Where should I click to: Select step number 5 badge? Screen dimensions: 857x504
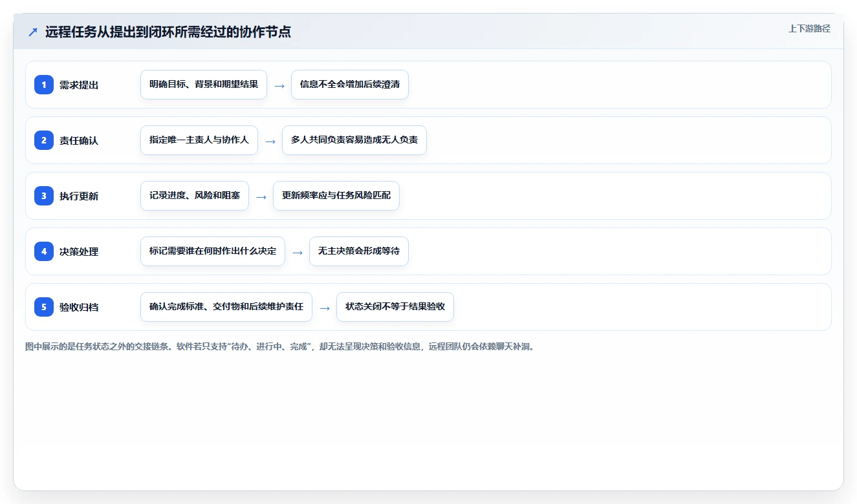point(44,307)
